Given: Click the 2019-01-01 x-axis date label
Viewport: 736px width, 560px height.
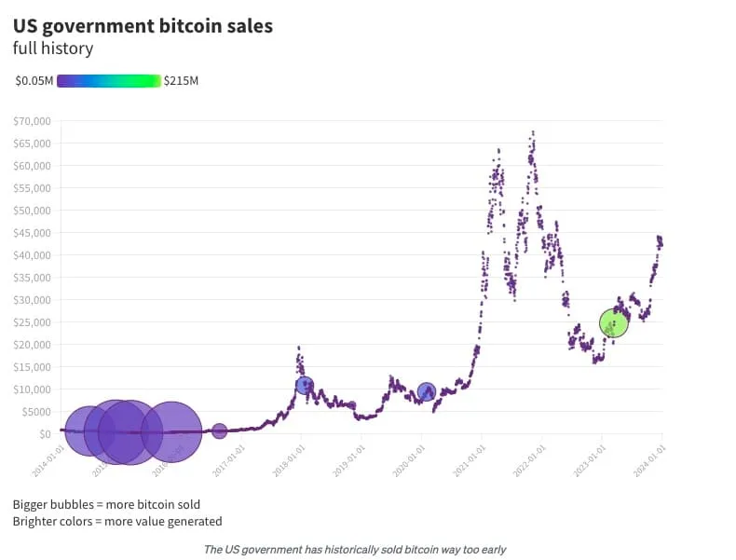Looking at the screenshot, I should [348, 461].
